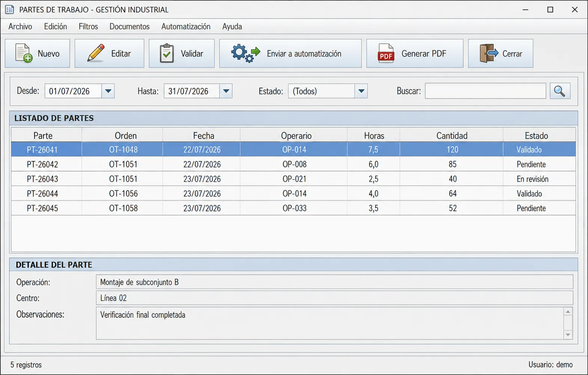Click the Usuario: demo status text
The width and height of the screenshot is (588, 375).
pos(550,365)
